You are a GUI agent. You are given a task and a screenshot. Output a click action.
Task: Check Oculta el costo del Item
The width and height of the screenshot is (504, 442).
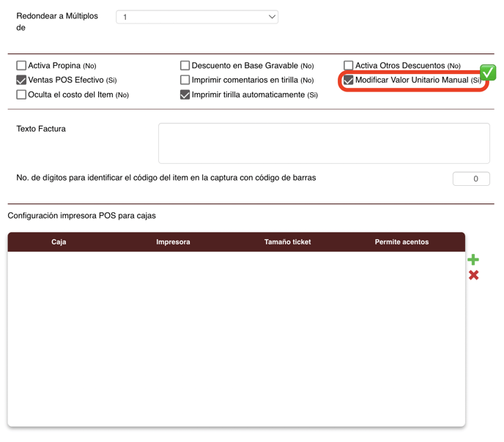coord(21,94)
